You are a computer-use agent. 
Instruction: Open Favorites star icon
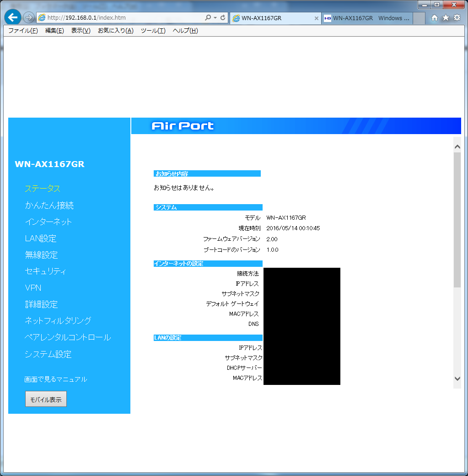coord(446,17)
